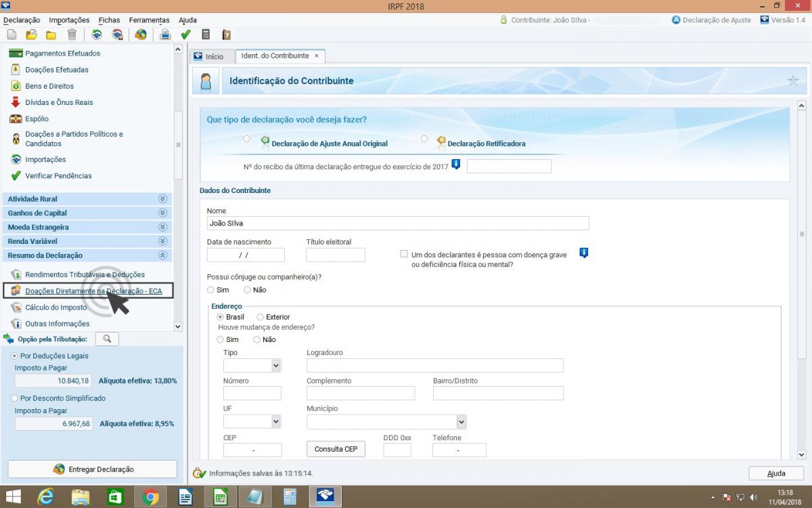
Task: Click the Data de nascimento field
Action: [x=246, y=255]
